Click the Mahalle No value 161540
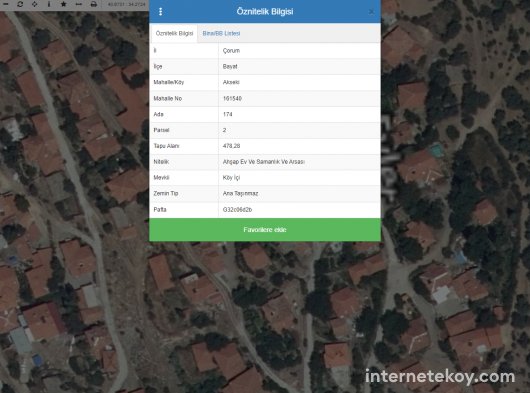 coord(232,99)
